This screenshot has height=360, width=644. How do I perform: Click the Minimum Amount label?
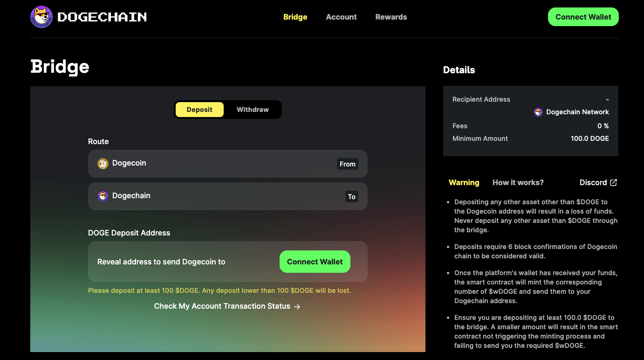(480, 138)
